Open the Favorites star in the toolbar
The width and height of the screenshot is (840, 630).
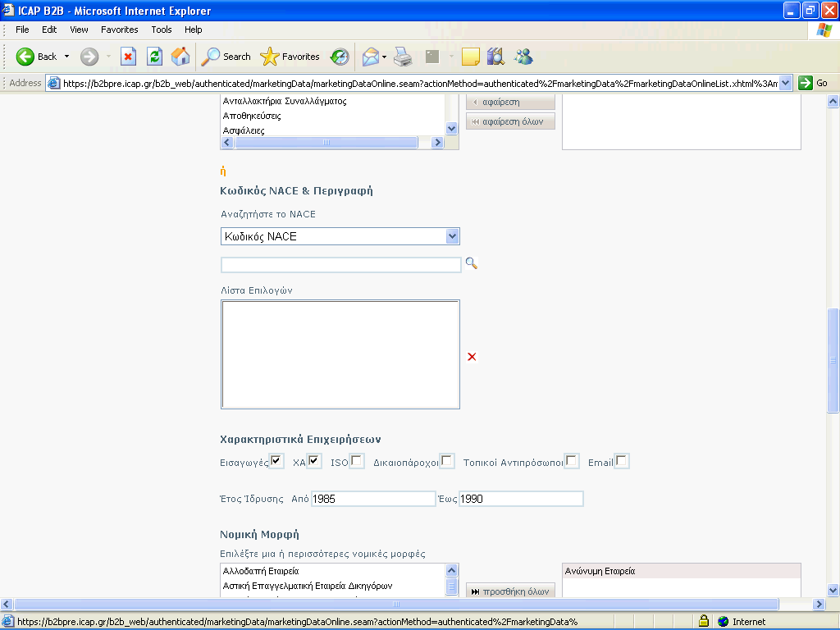tap(269, 57)
